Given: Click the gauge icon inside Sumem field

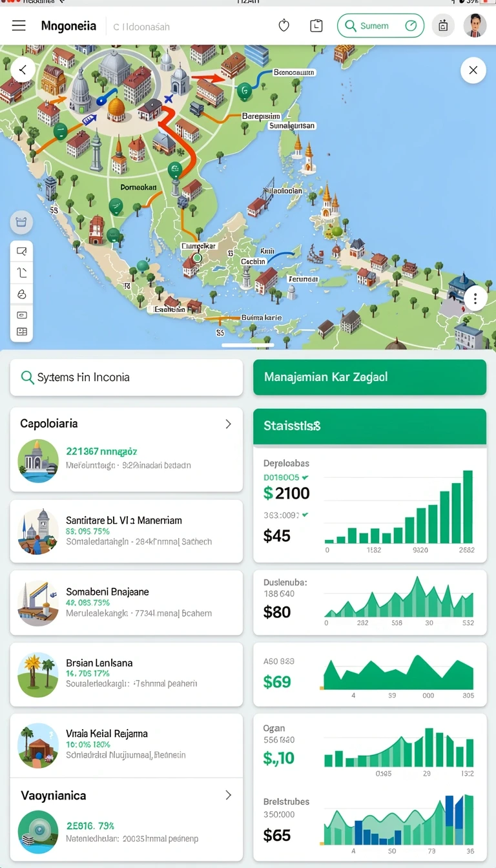Looking at the screenshot, I should [411, 26].
